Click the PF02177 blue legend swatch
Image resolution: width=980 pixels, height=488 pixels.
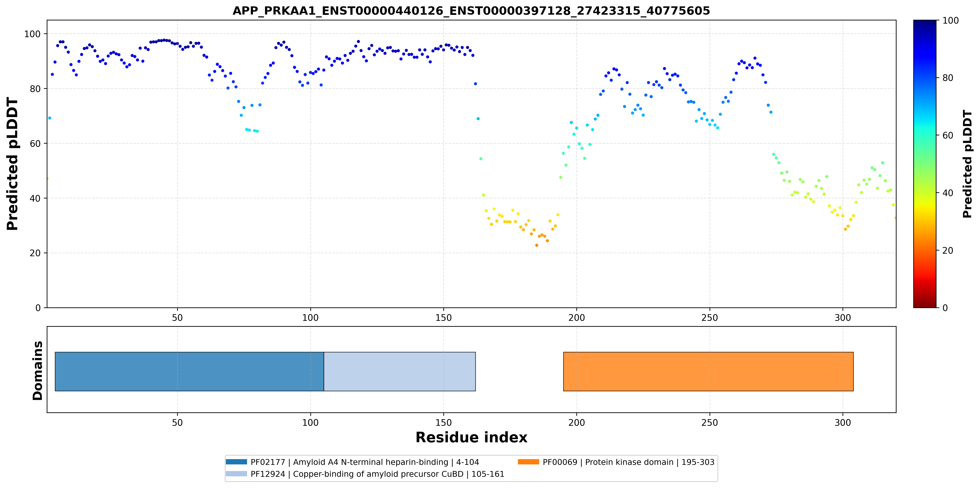[236, 462]
